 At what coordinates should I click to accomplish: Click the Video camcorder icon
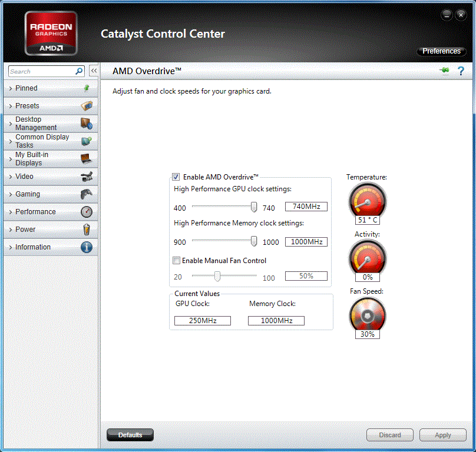(87, 177)
